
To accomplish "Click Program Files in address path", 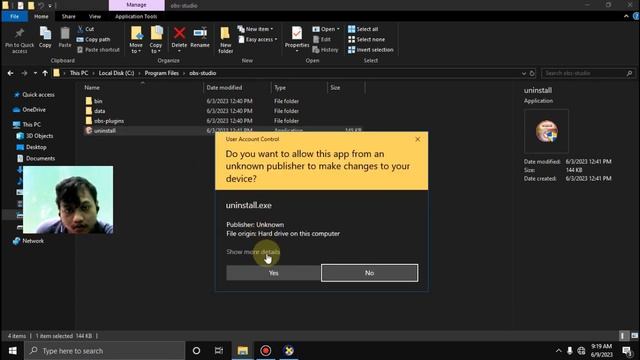I will point(162,73).
